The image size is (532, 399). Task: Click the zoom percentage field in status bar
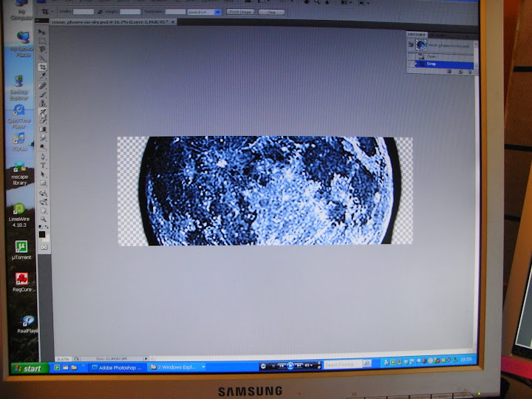63,358
